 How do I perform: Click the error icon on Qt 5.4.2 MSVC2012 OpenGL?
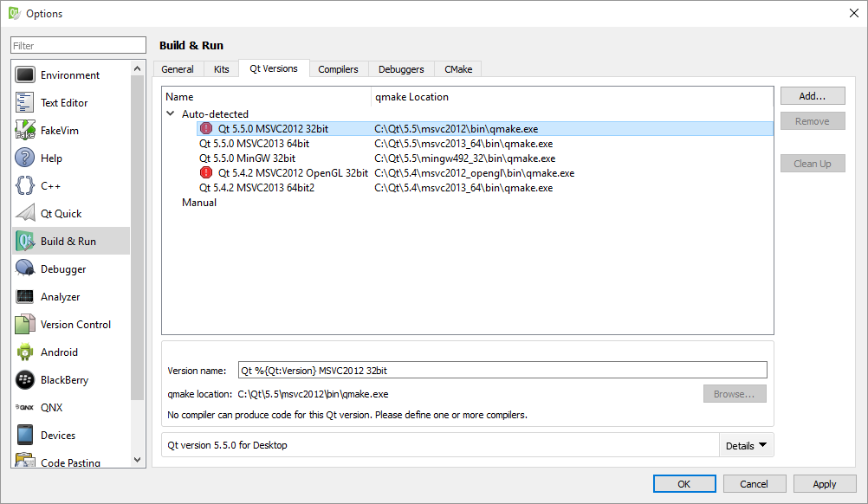[206, 172]
